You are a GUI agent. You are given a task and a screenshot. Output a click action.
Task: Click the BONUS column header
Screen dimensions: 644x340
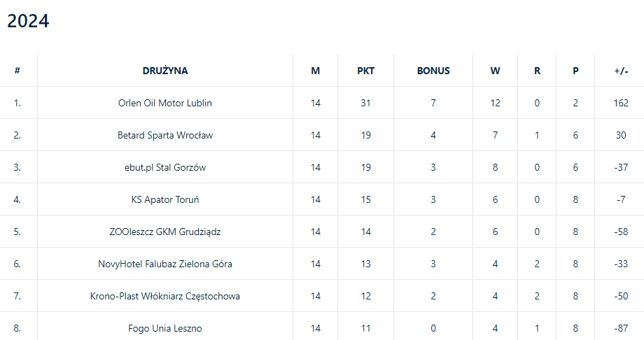click(x=433, y=71)
